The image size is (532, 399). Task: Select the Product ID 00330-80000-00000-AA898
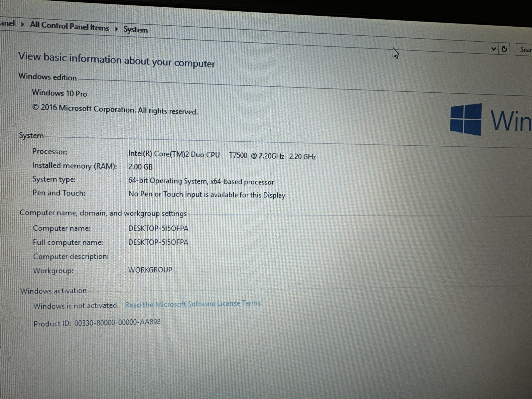tap(97, 323)
